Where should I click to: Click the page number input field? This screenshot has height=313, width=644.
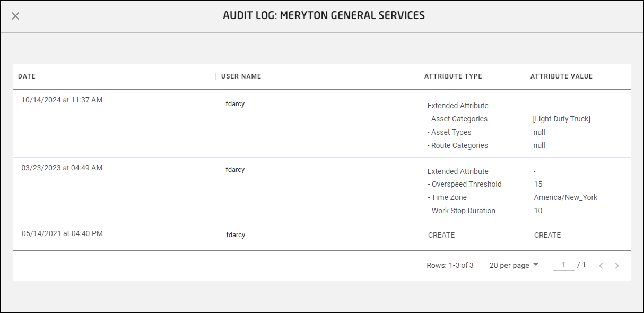pos(563,265)
